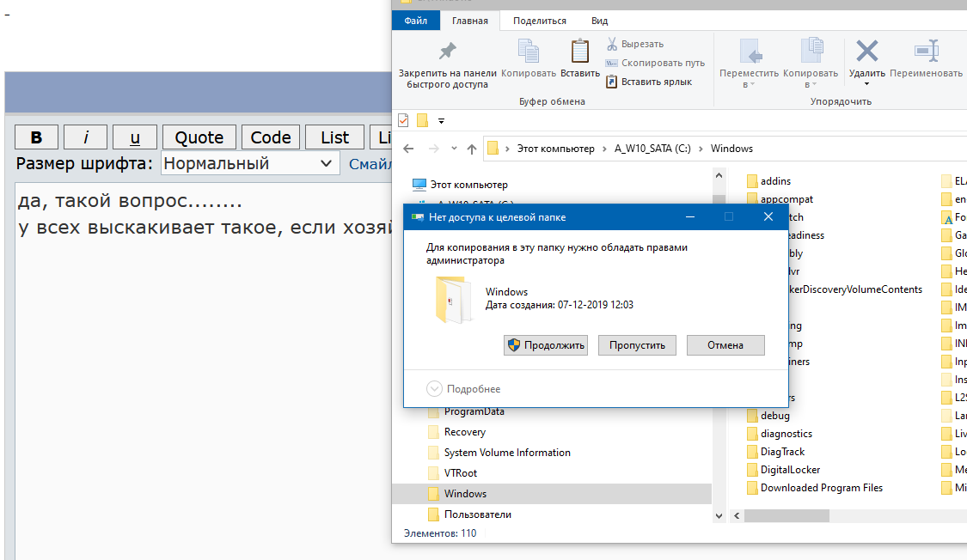Click the Смайл link in the editor
The image size is (967, 560).
(370, 164)
